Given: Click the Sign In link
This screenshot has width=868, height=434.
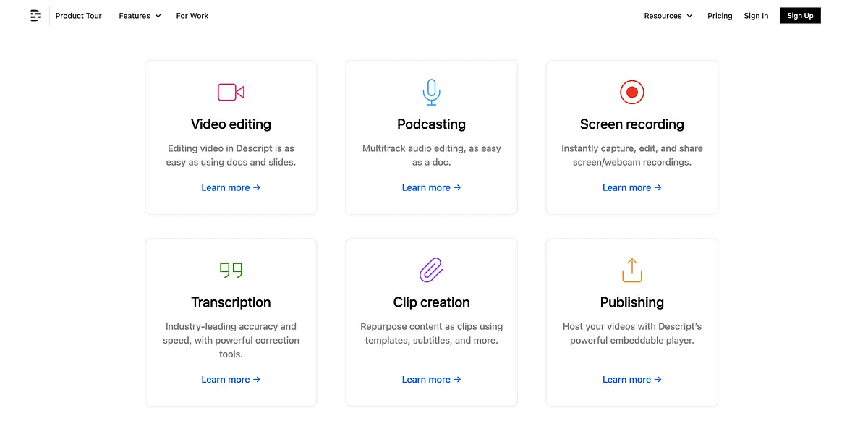Looking at the screenshot, I should (x=756, y=16).
